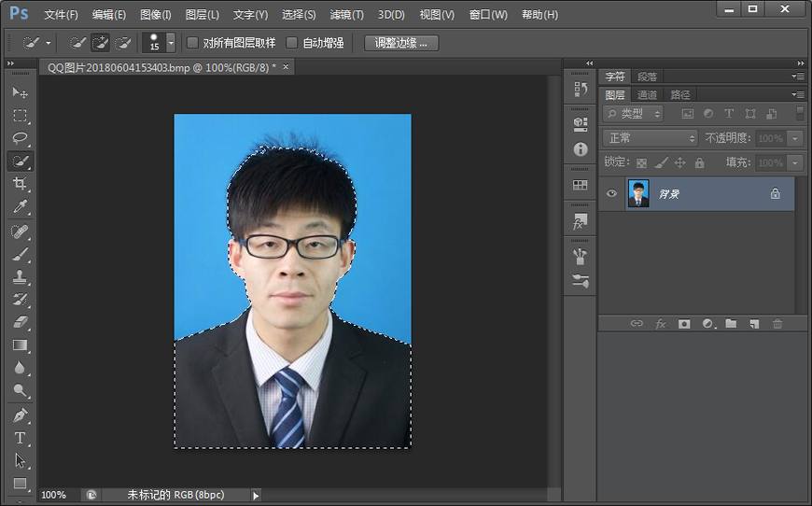Select the Clone Stamp tool
The height and width of the screenshot is (506, 812).
coord(21,277)
